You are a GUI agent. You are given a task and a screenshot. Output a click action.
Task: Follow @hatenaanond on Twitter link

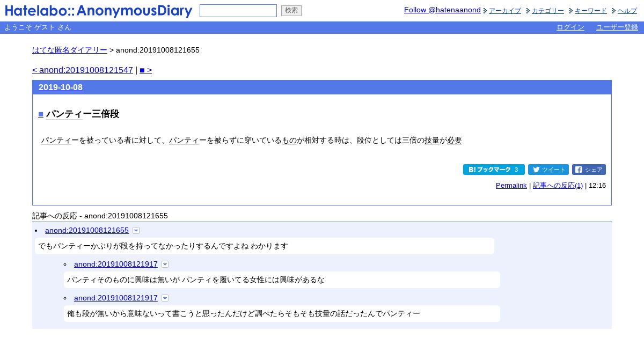pyautogui.click(x=442, y=10)
